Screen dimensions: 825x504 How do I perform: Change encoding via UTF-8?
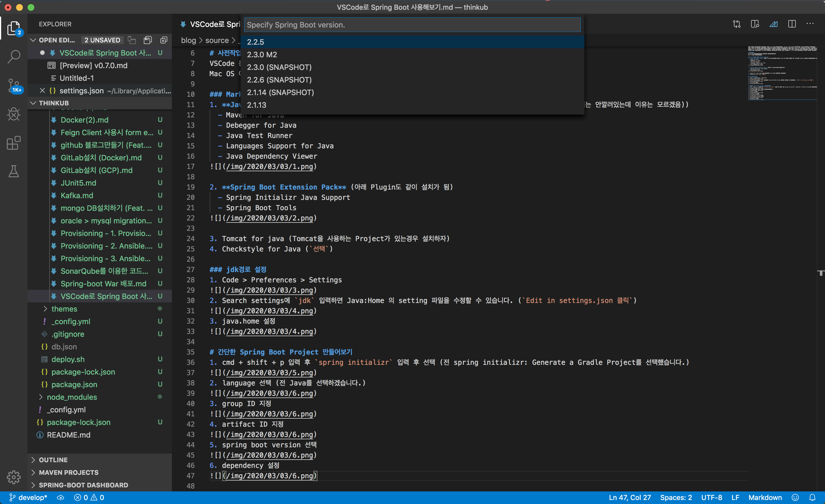[x=712, y=498]
